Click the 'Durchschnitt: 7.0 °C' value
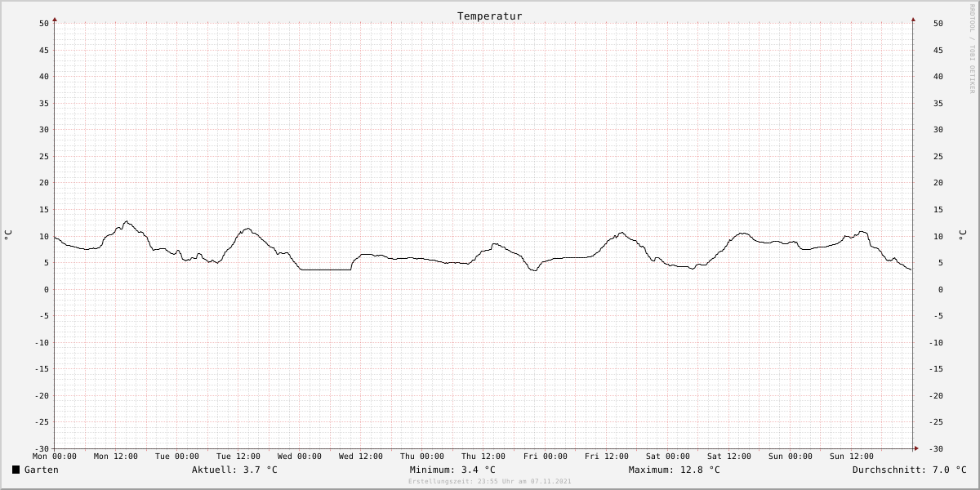 (910, 470)
